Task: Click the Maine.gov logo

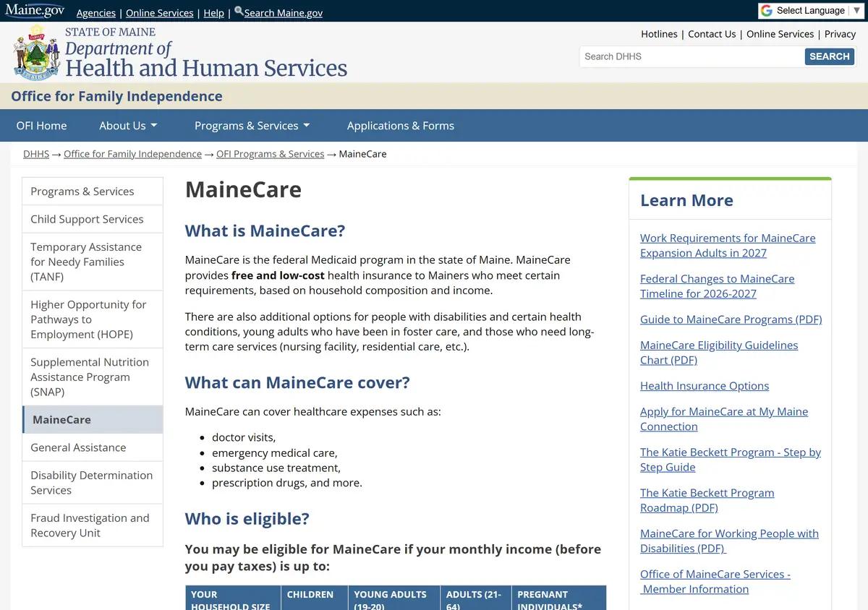Action: point(35,11)
